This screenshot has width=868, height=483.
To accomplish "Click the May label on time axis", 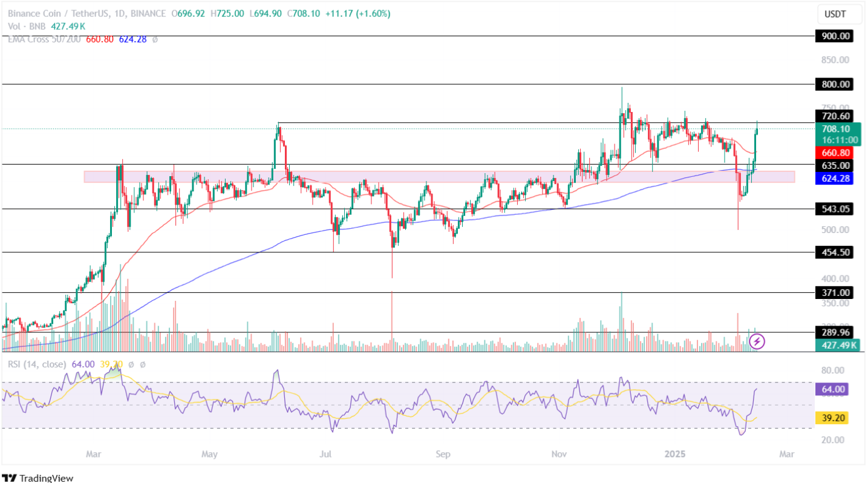I will point(209,453).
